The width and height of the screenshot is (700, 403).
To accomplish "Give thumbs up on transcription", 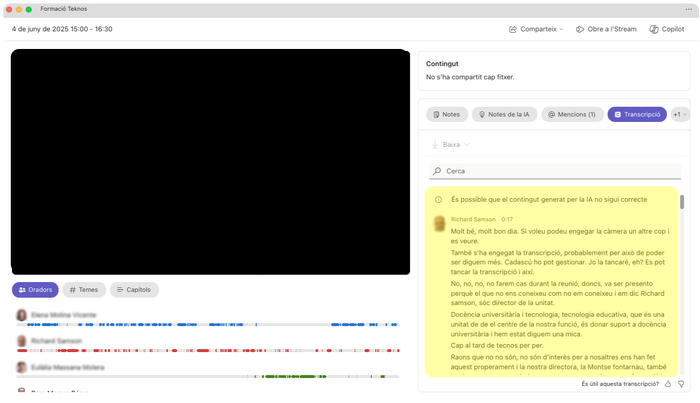I will click(x=668, y=384).
